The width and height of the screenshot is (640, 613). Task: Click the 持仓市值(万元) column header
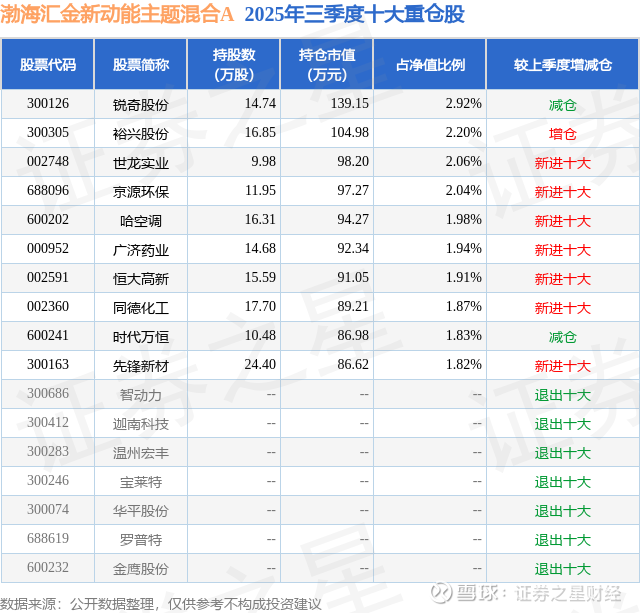[x=327, y=64]
